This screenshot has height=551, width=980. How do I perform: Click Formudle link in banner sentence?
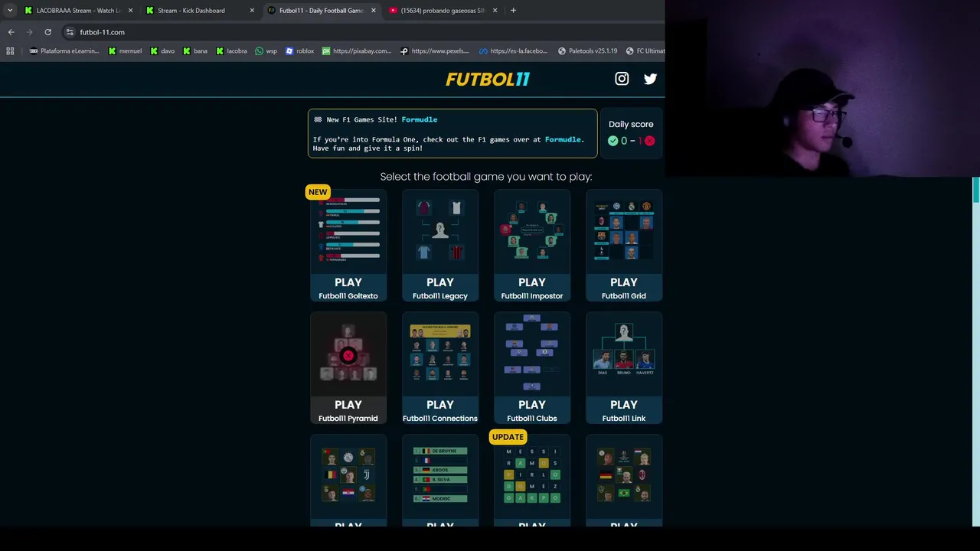(x=563, y=139)
